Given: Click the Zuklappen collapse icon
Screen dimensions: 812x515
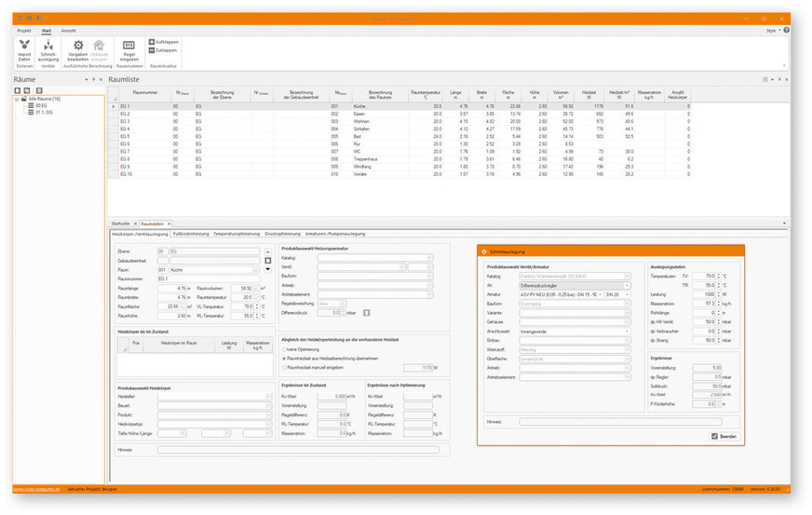Looking at the screenshot, I should click(152, 50).
